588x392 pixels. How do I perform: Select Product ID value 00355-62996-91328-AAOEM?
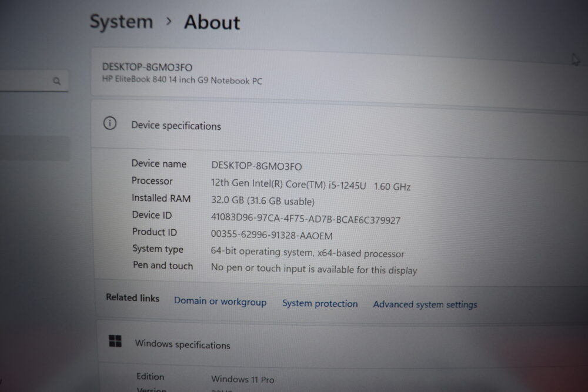tap(272, 234)
